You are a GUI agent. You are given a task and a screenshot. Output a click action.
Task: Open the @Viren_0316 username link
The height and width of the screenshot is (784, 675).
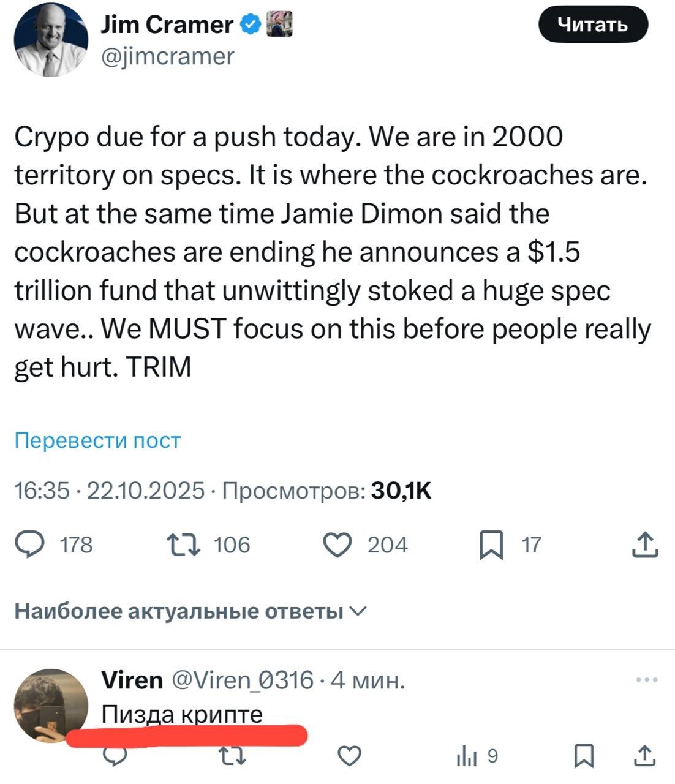241,680
